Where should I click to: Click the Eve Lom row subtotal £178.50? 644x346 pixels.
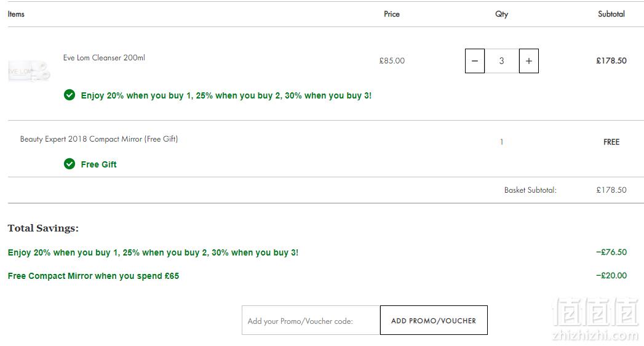coord(611,61)
